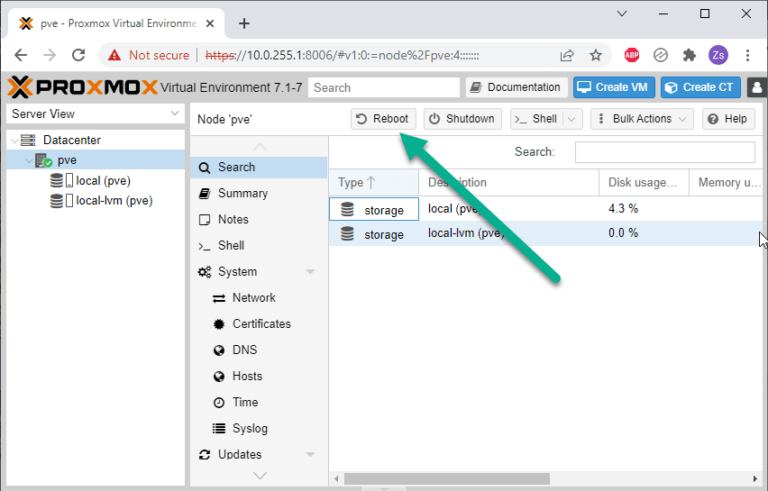The width and height of the screenshot is (768, 491).
Task: Select the local-lvm (pve) storage row
Action: 546,234
